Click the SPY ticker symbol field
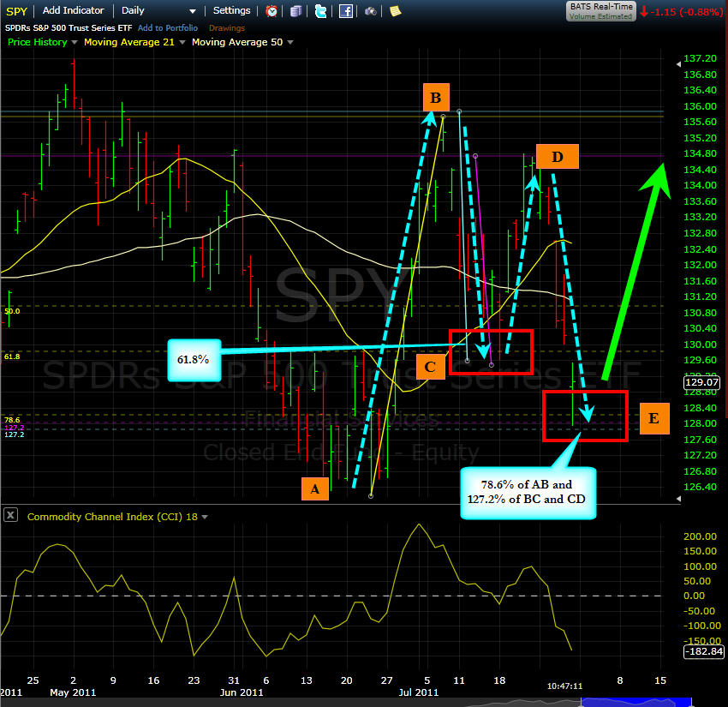 (17, 10)
